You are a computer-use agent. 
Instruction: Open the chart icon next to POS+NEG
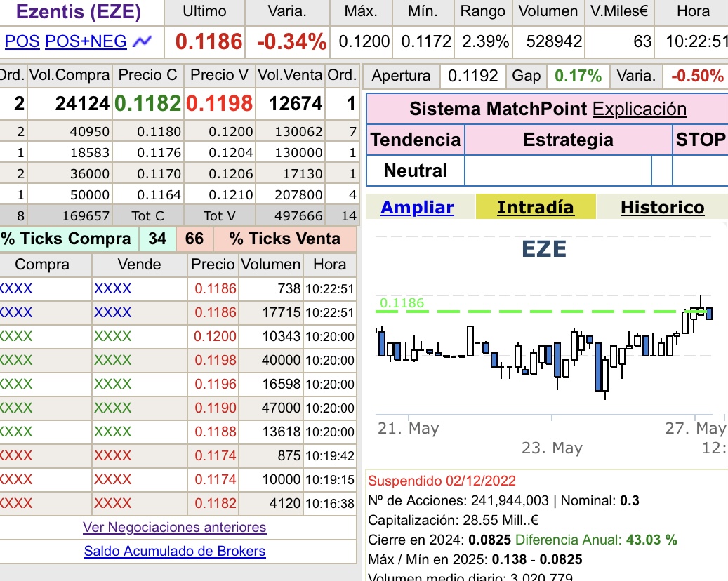(142, 42)
